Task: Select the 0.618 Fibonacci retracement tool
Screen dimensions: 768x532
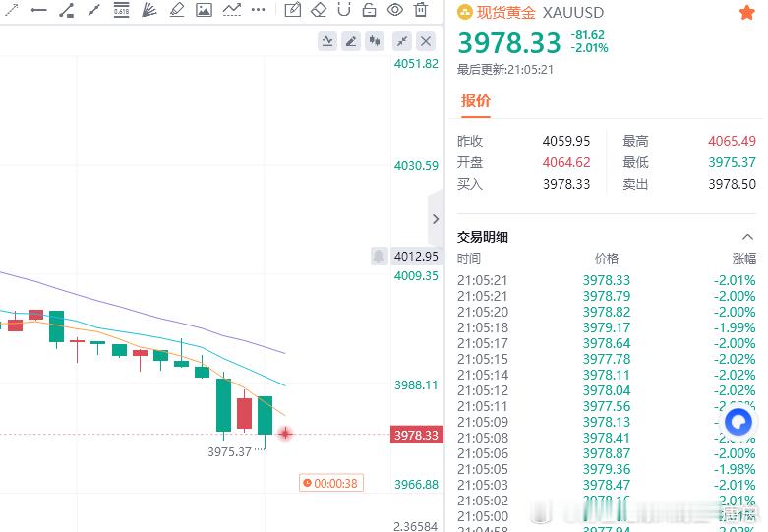Action: pos(121,9)
